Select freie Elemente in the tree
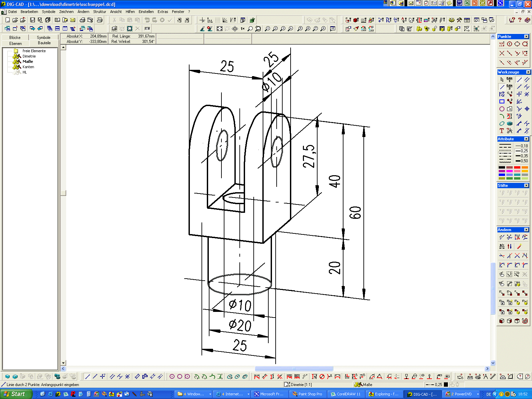 [x=34, y=51]
